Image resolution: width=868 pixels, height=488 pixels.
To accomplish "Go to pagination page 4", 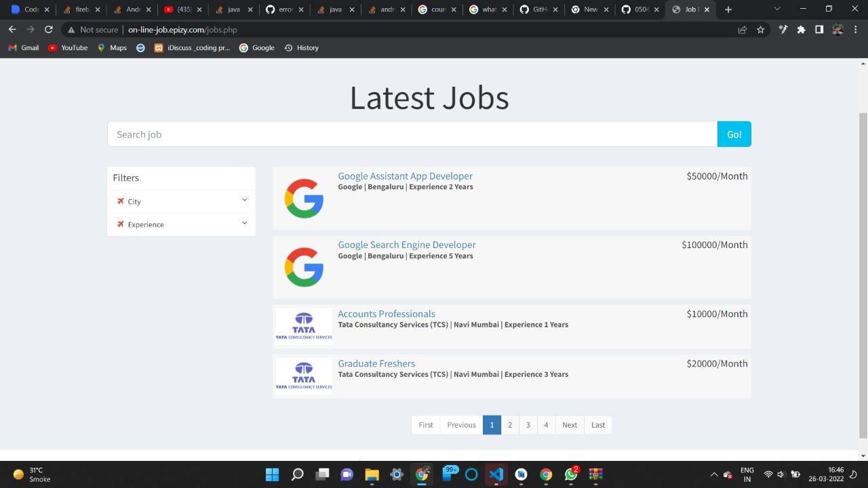I will coord(546,425).
